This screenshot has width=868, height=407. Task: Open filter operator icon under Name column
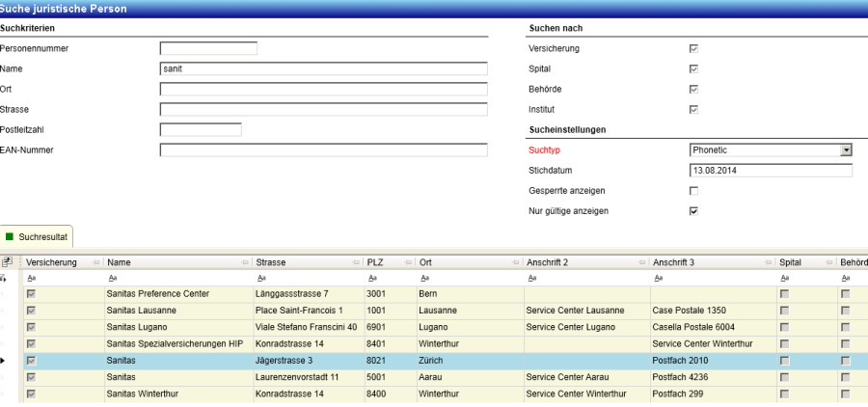pyautogui.click(x=113, y=278)
